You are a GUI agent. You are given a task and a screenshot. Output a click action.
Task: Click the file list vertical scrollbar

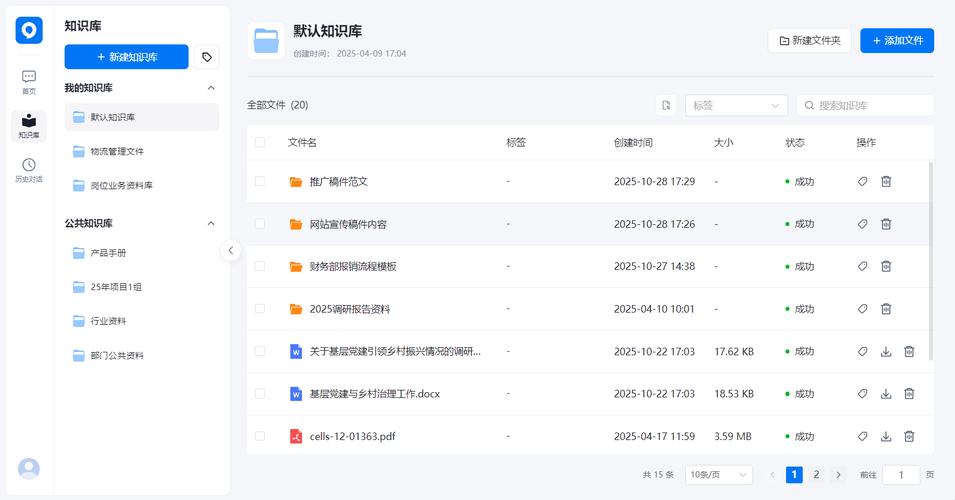coord(931,261)
